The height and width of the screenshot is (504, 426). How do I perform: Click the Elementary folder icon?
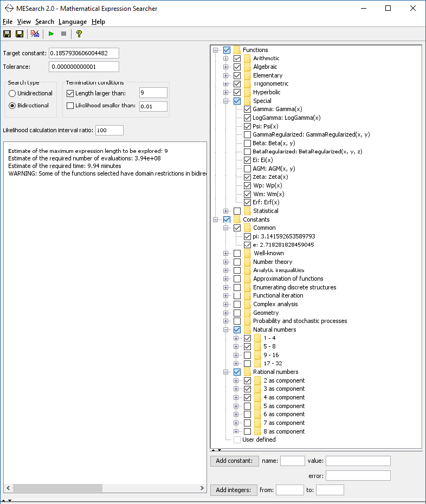pos(248,75)
